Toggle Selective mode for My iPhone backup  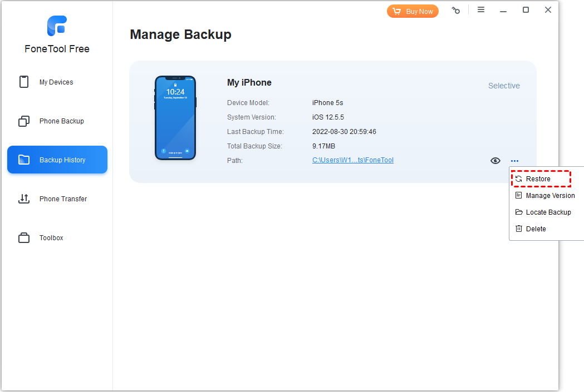pos(503,85)
